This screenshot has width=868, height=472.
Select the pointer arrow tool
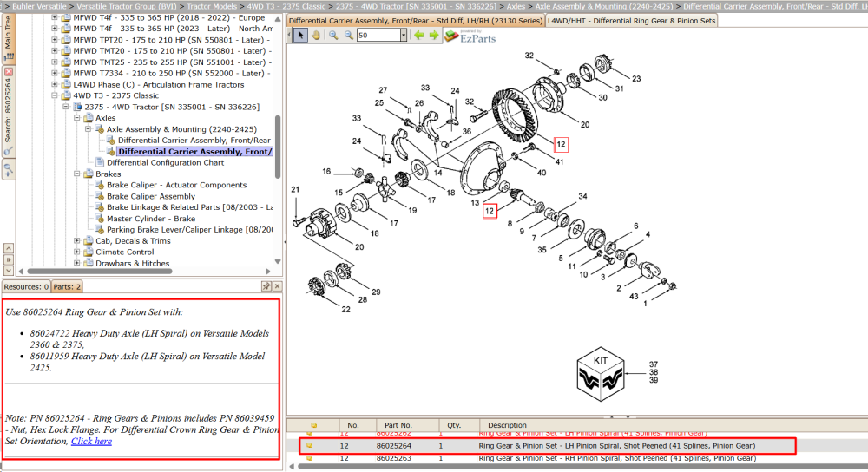[300, 36]
